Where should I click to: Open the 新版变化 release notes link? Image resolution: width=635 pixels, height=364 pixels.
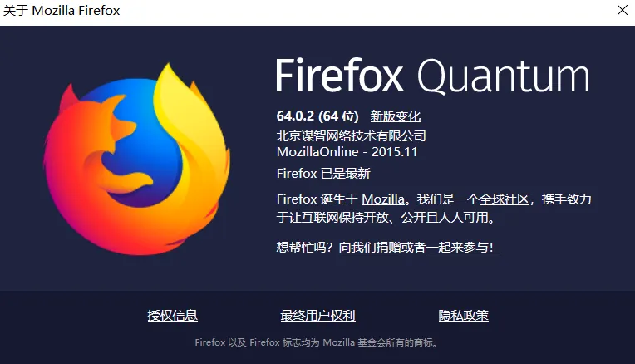tap(396, 116)
